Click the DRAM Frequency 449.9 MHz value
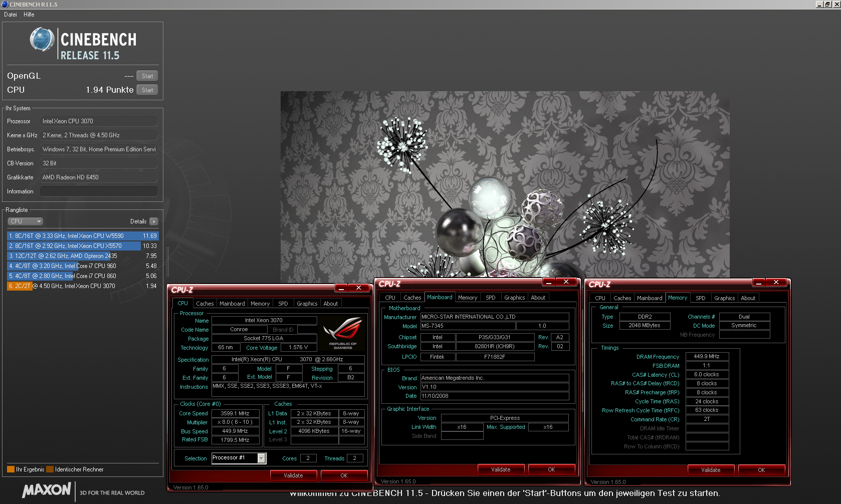Screen dimensions: 841x504 707,357
